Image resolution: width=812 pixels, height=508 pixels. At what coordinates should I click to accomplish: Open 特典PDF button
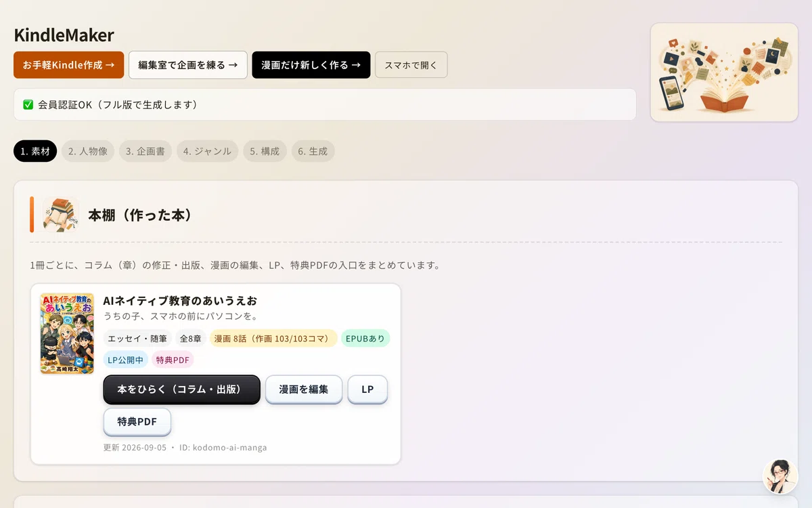137,422
